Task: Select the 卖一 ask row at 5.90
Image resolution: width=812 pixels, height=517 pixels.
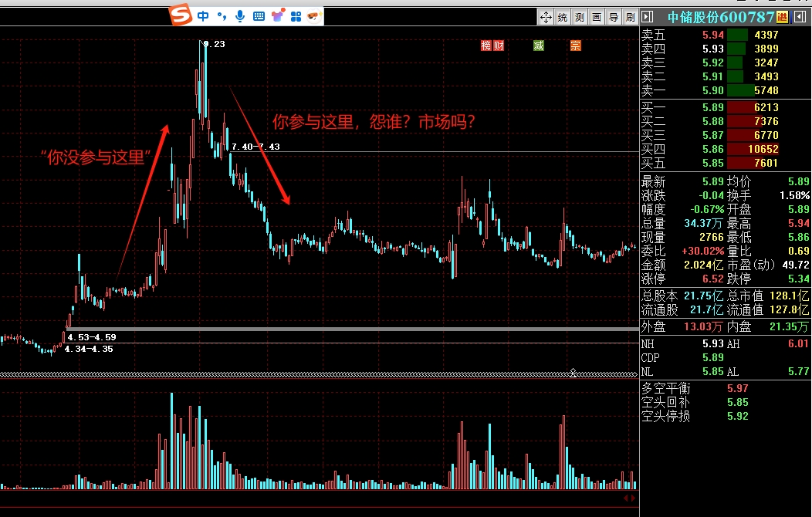Action: (x=725, y=90)
